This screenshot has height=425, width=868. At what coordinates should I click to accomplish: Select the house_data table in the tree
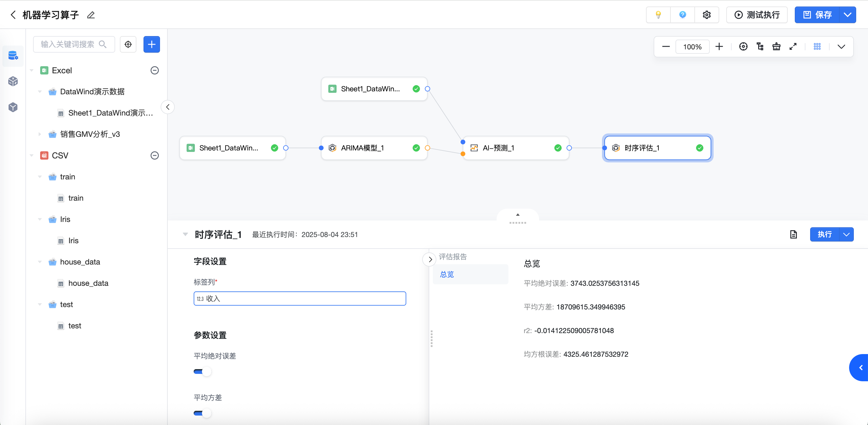point(88,283)
